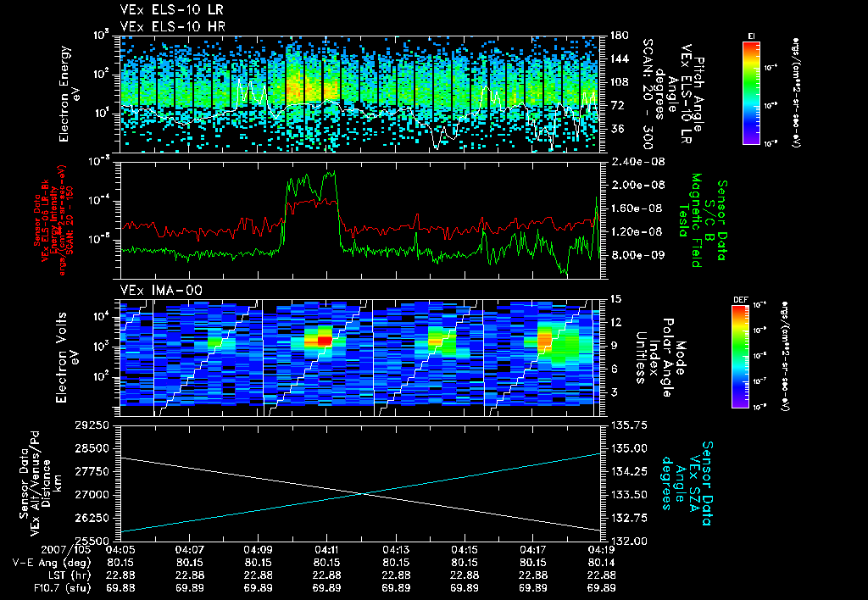Click the '15' polar angle index tick
This screenshot has width=868, height=600.
click(615, 299)
